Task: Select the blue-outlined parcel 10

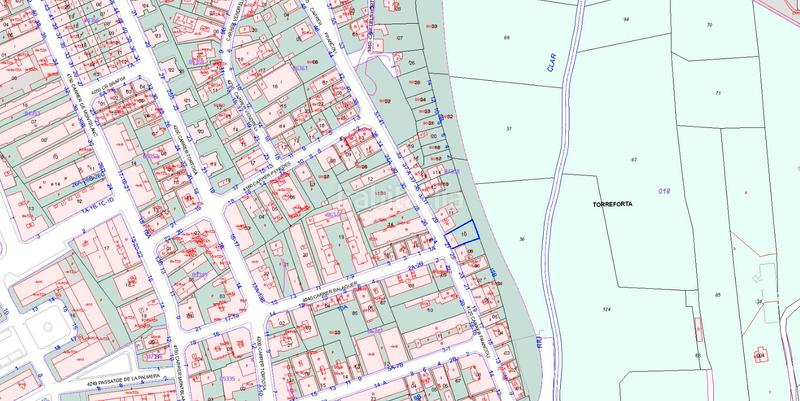Action: coord(466,236)
